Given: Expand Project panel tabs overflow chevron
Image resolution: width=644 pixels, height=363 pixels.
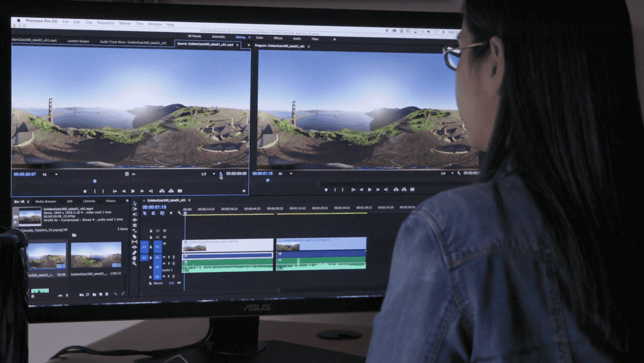Looking at the screenshot, I should pos(127,201).
